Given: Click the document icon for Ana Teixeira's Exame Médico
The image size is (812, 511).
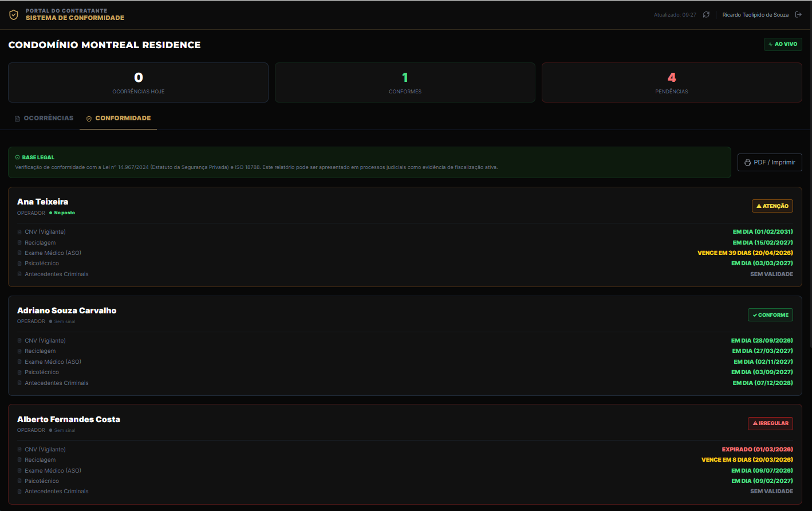Looking at the screenshot, I should click(19, 253).
